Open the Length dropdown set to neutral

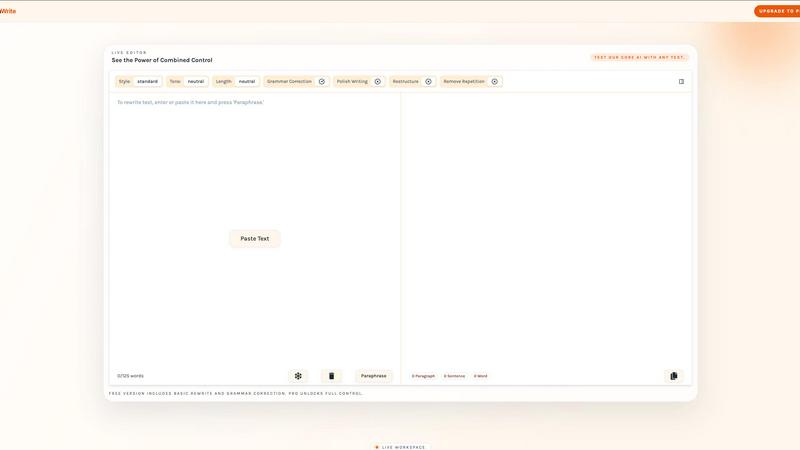(246, 82)
